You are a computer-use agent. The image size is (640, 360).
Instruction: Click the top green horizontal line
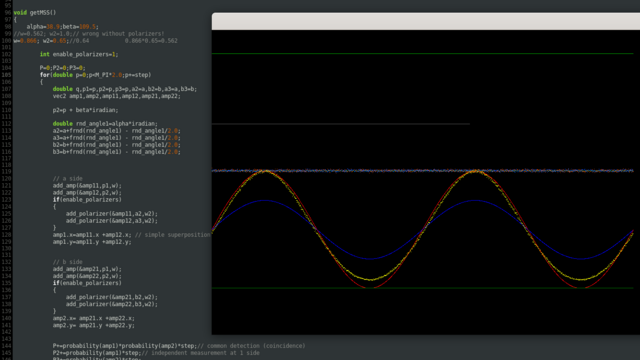[x=422, y=53]
